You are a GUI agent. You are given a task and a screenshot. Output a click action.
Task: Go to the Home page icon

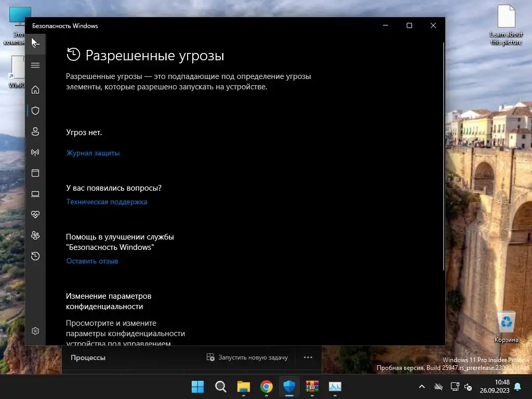tap(35, 90)
